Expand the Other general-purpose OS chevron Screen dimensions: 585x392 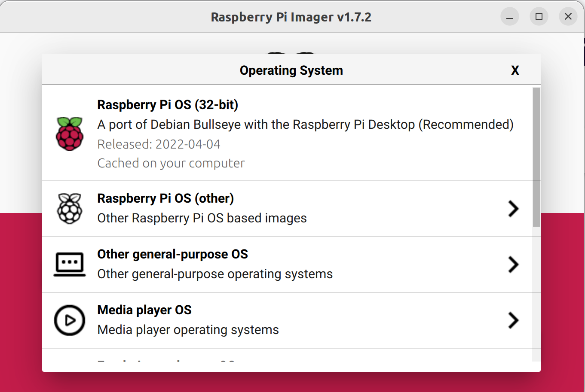[514, 264]
